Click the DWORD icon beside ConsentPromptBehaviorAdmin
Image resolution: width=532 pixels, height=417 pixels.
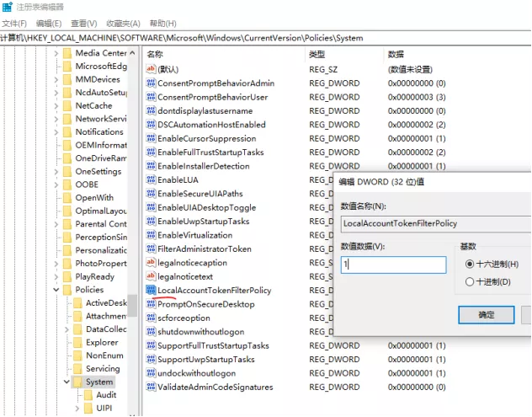click(151, 83)
